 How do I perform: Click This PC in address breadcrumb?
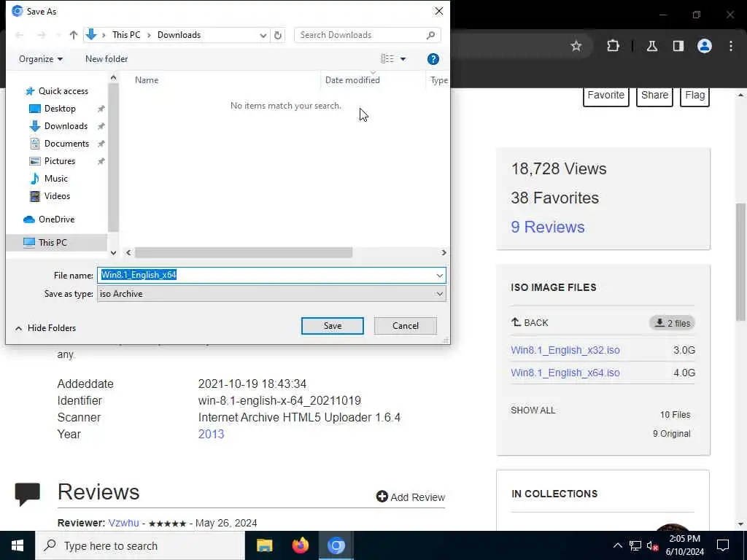[126, 35]
